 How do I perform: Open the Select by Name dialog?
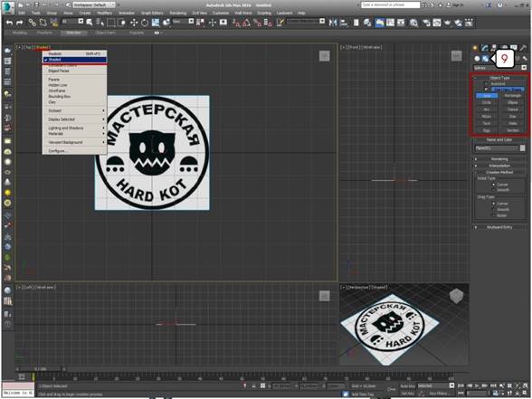click(x=100, y=23)
